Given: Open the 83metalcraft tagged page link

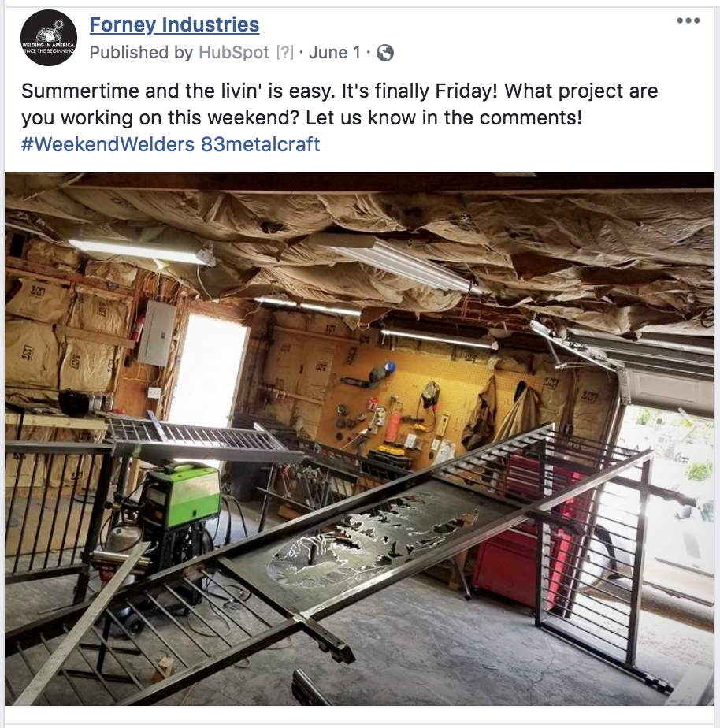Looking at the screenshot, I should coord(261,144).
